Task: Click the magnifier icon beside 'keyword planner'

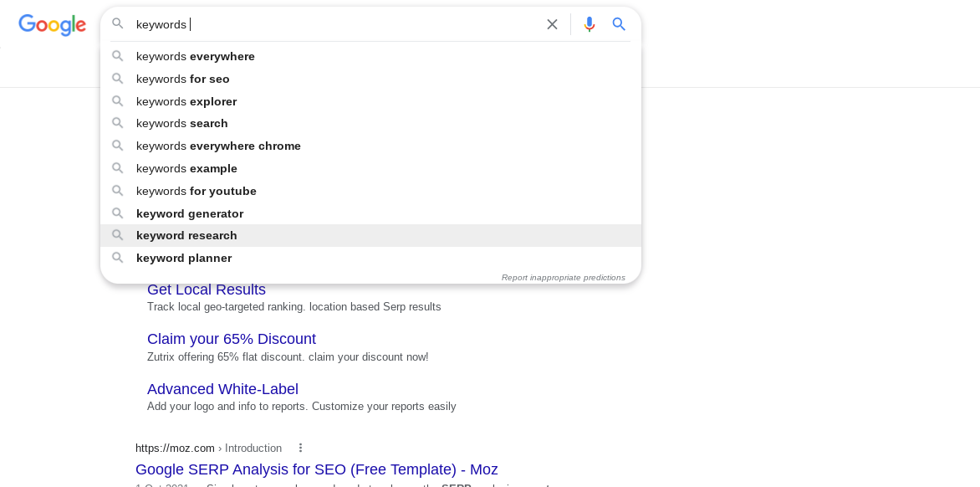Action: pos(118,257)
